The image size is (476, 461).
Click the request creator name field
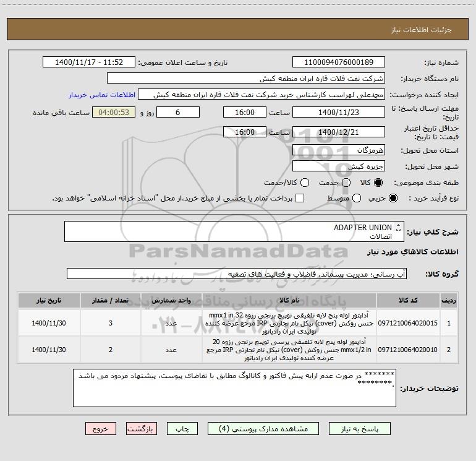(261, 94)
